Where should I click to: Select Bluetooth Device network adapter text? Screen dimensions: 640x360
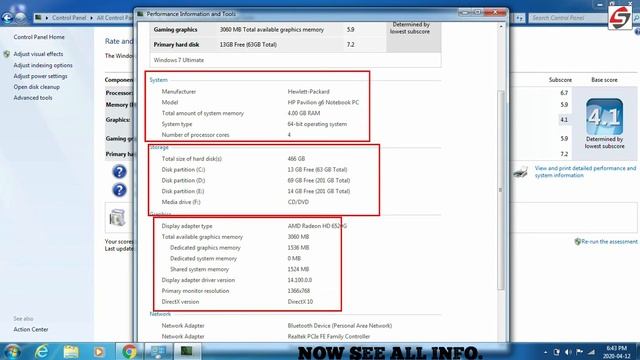pos(340,326)
